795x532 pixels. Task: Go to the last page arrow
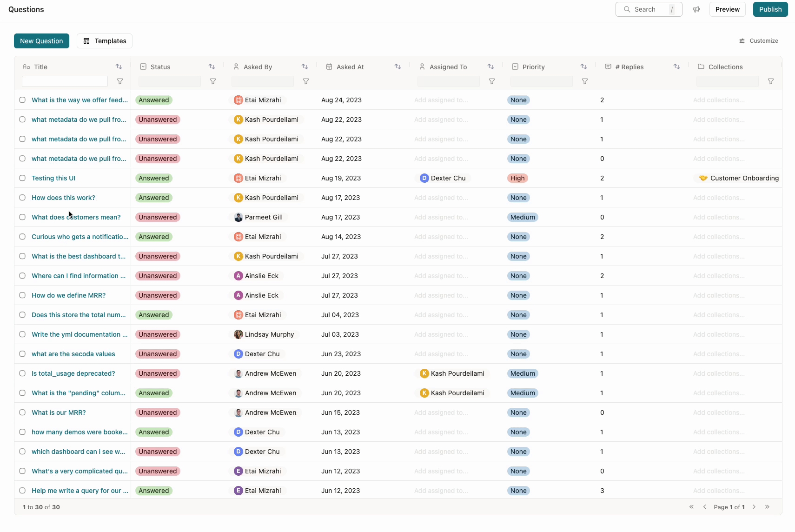(x=767, y=507)
